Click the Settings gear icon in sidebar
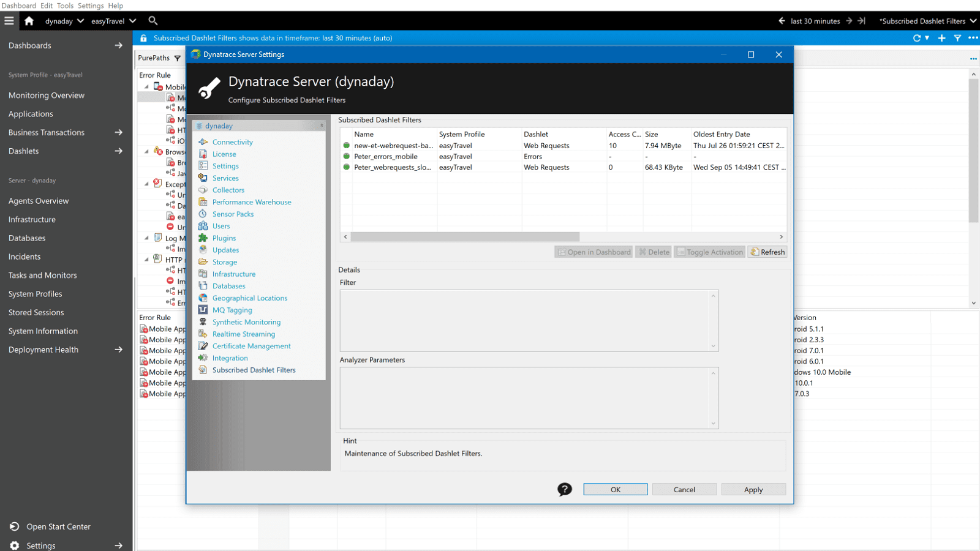The width and height of the screenshot is (980, 551). coord(15,545)
